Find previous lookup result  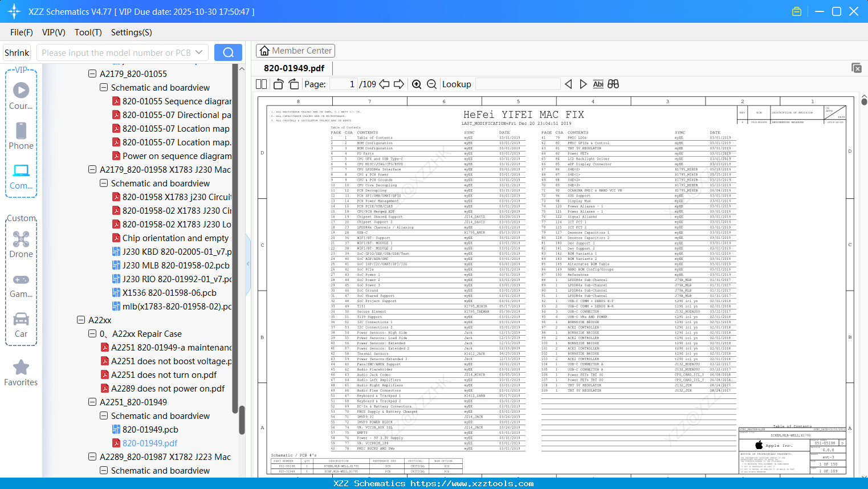568,84
